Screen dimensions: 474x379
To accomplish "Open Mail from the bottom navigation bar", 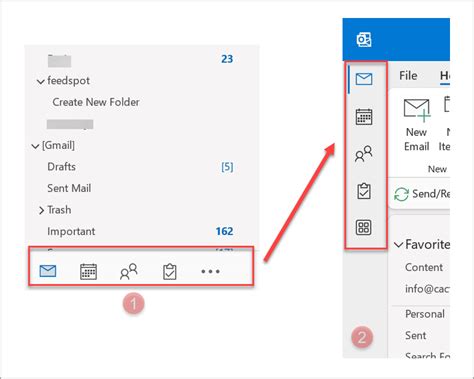I will click(x=48, y=271).
